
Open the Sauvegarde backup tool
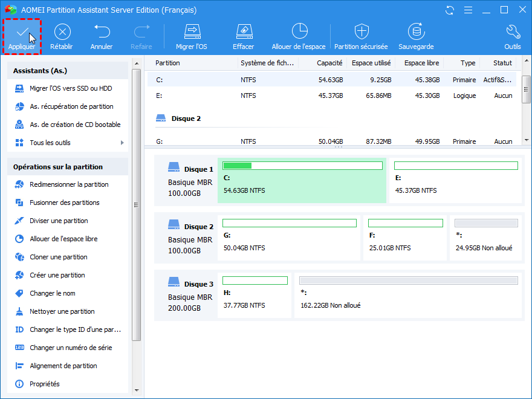click(416, 32)
